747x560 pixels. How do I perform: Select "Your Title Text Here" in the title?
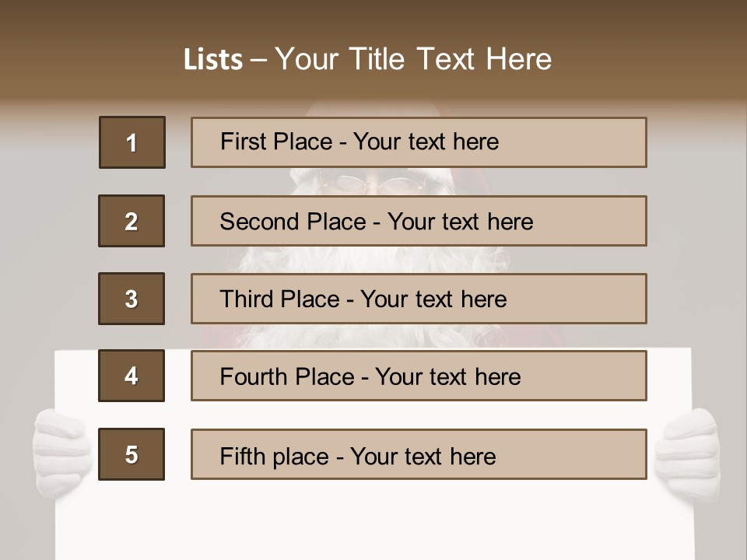pyautogui.click(x=413, y=60)
